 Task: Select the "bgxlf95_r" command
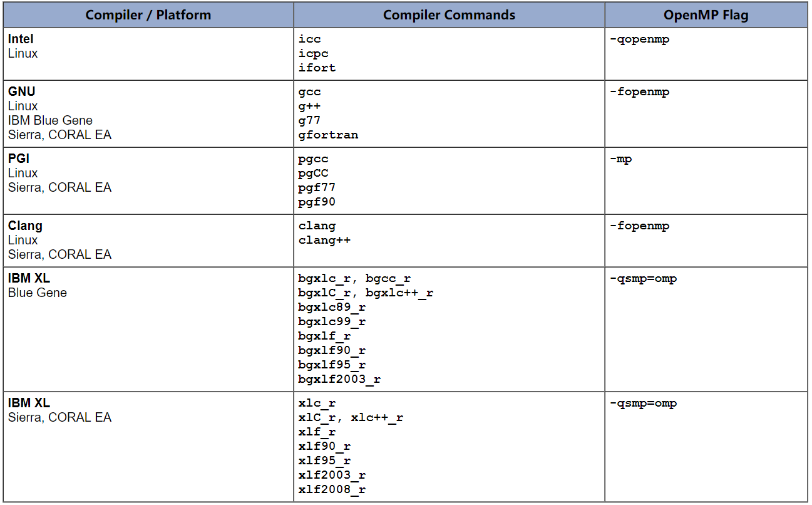(332, 365)
